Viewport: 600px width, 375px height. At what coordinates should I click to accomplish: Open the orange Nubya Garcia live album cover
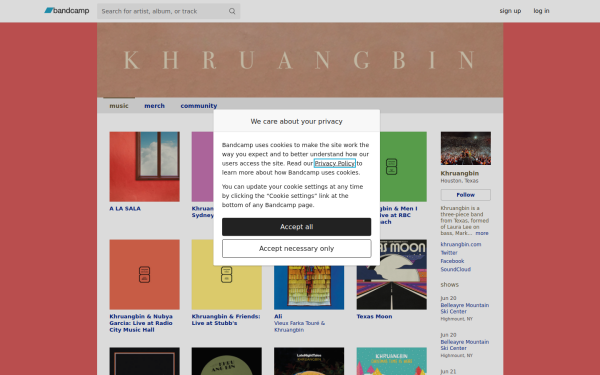(x=144, y=275)
